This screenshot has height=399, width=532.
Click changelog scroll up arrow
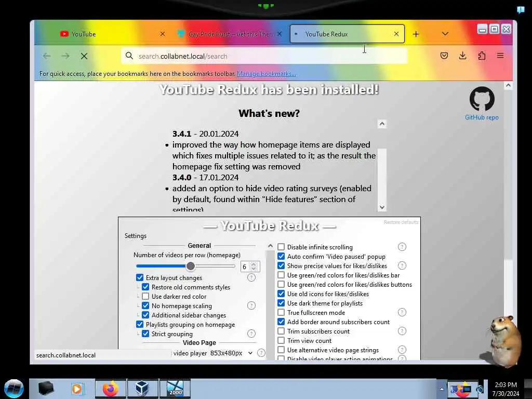pos(382,124)
